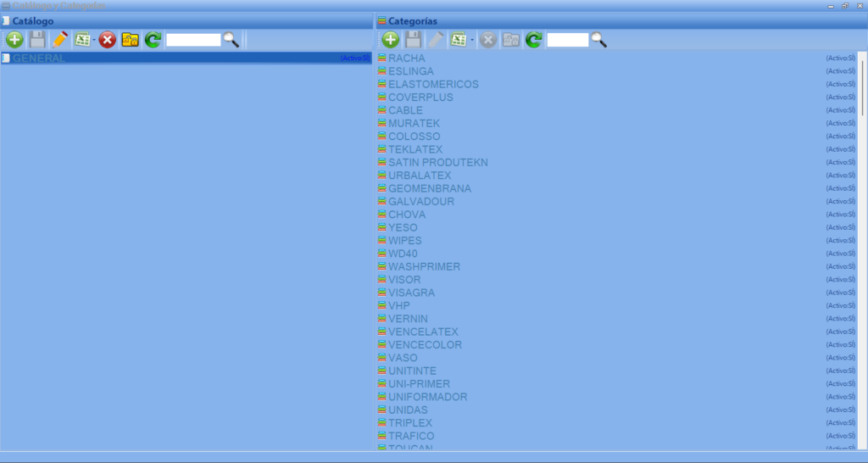Click yellow folder icon in Catálogo toolbar

click(x=130, y=40)
